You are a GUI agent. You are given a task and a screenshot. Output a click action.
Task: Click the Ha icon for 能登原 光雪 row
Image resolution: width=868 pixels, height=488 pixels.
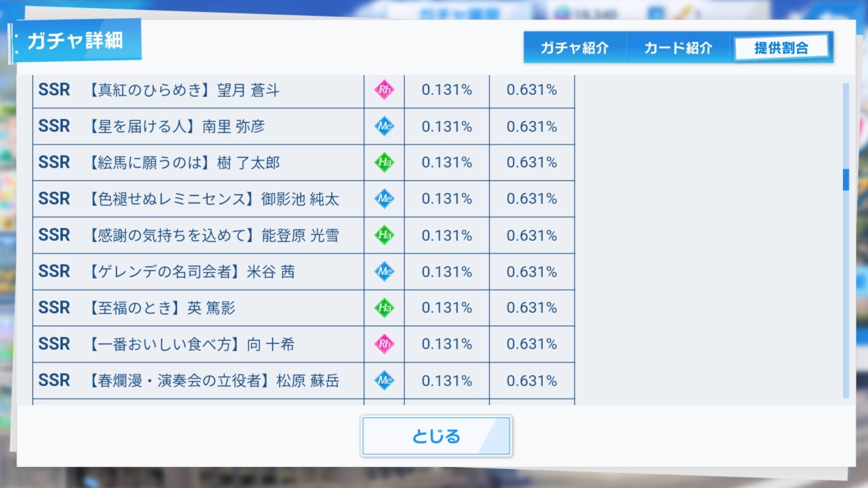tap(384, 235)
